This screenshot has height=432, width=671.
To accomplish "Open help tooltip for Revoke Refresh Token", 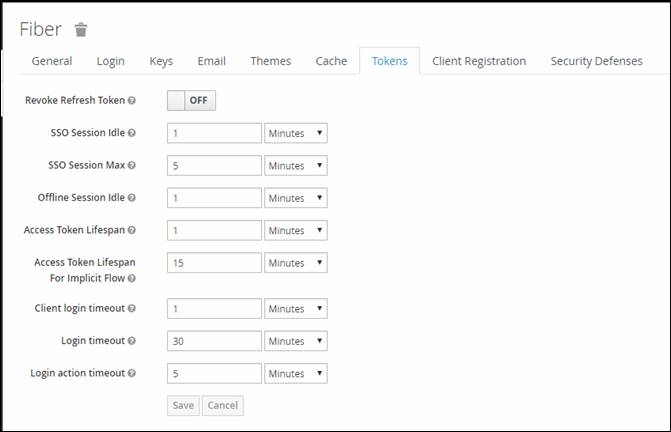I will (x=132, y=100).
